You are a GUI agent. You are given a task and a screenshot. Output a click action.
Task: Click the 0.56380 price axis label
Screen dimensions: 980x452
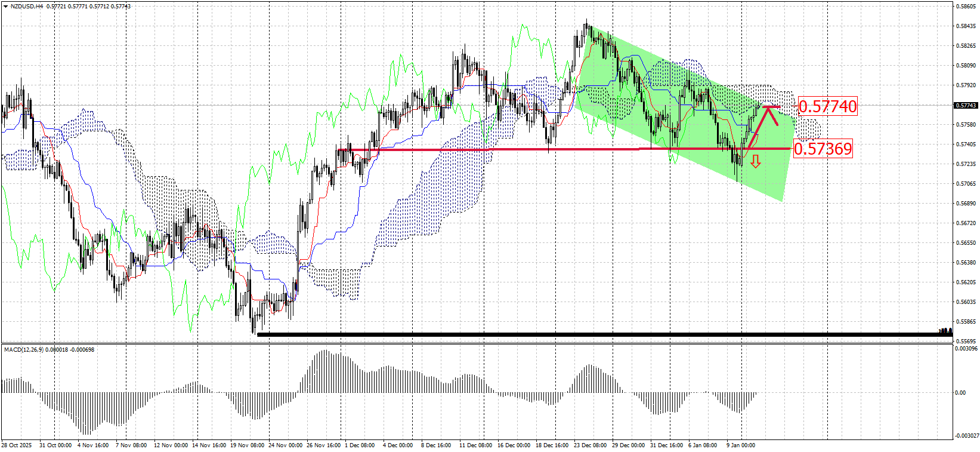tap(966, 263)
